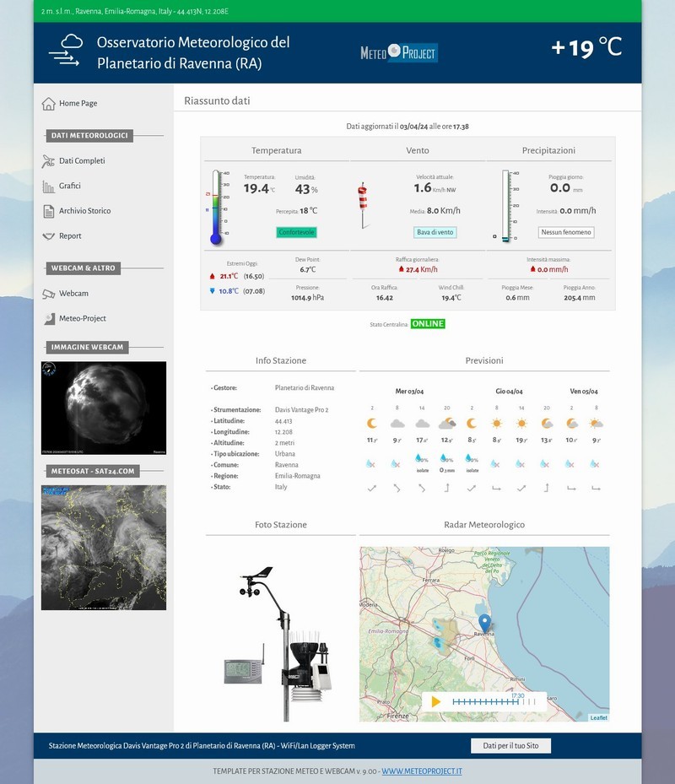Click the Leaflet attribution link on map
The image size is (675, 784).
click(598, 717)
